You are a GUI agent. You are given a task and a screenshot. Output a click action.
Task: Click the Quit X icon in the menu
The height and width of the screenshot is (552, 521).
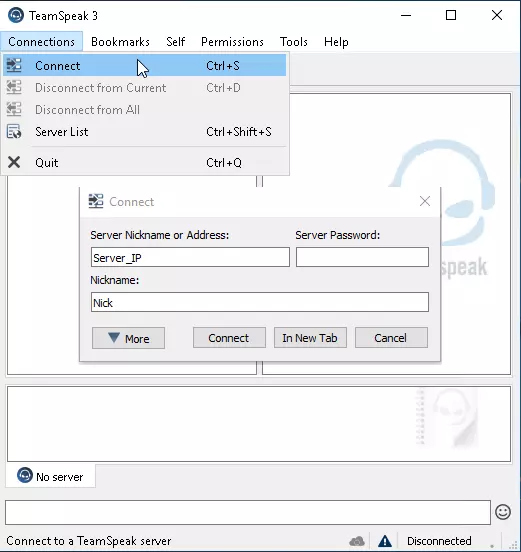pyautogui.click(x=14, y=162)
